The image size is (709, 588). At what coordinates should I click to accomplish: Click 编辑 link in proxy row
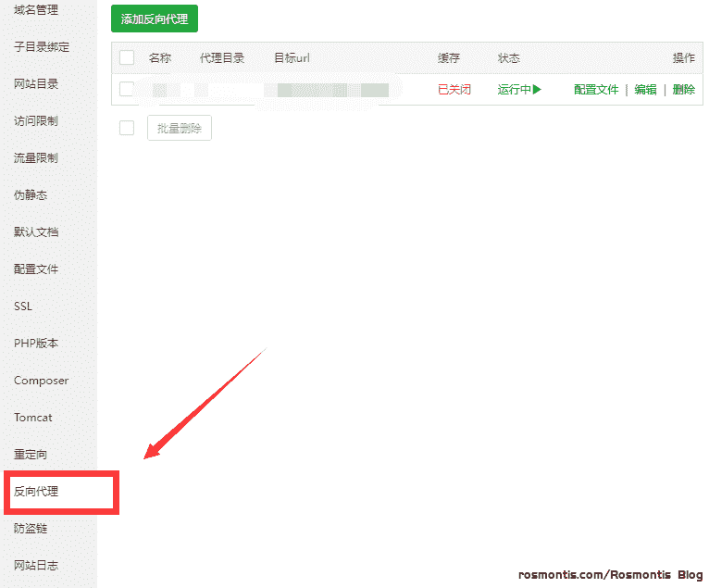click(645, 90)
